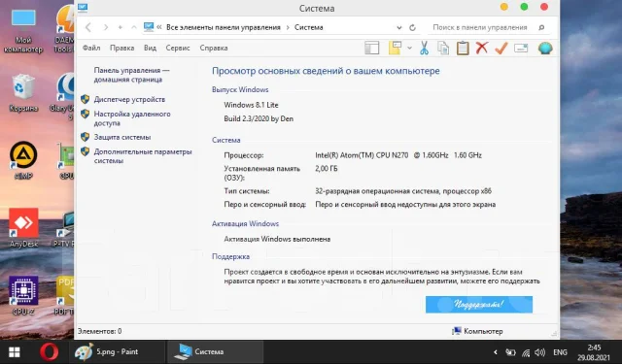Click the red Delete X icon
Viewport: 622px width, 364px height.
click(x=482, y=48)
